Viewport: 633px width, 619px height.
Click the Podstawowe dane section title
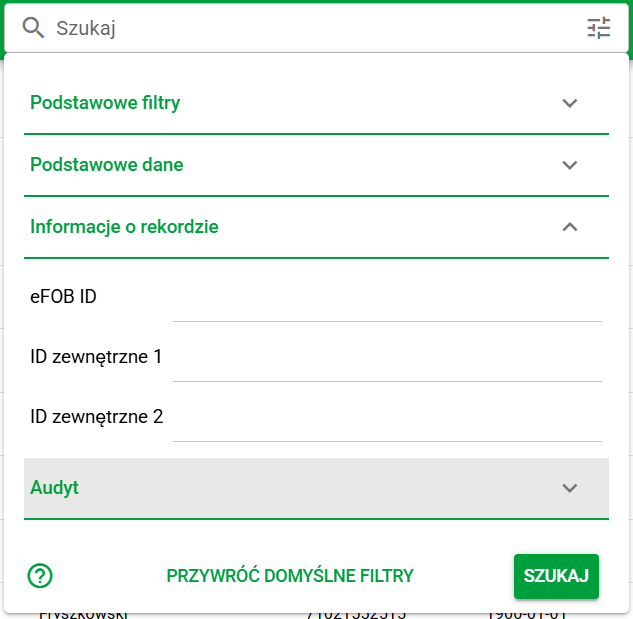(x=107, y=165)
